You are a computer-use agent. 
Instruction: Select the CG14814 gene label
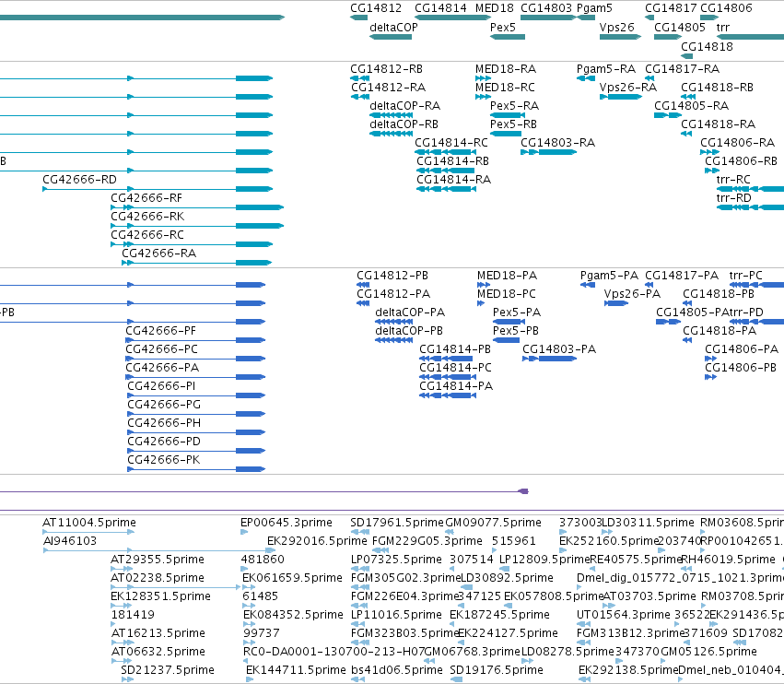click(x=440, y=8)
